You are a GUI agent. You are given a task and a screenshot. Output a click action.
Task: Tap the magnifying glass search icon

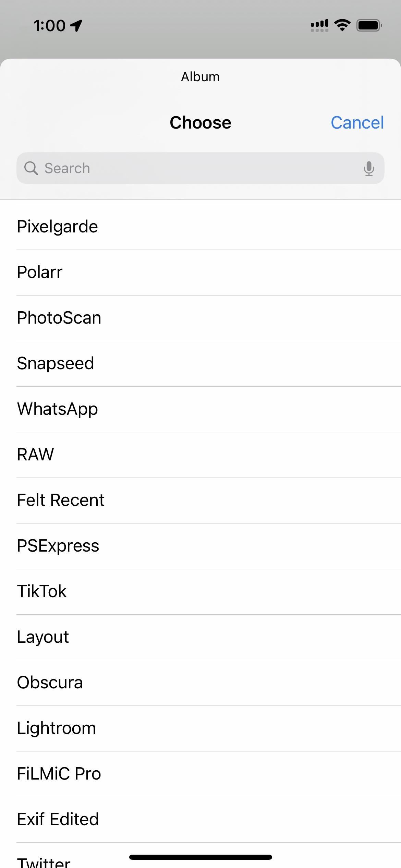click(31, 168)
